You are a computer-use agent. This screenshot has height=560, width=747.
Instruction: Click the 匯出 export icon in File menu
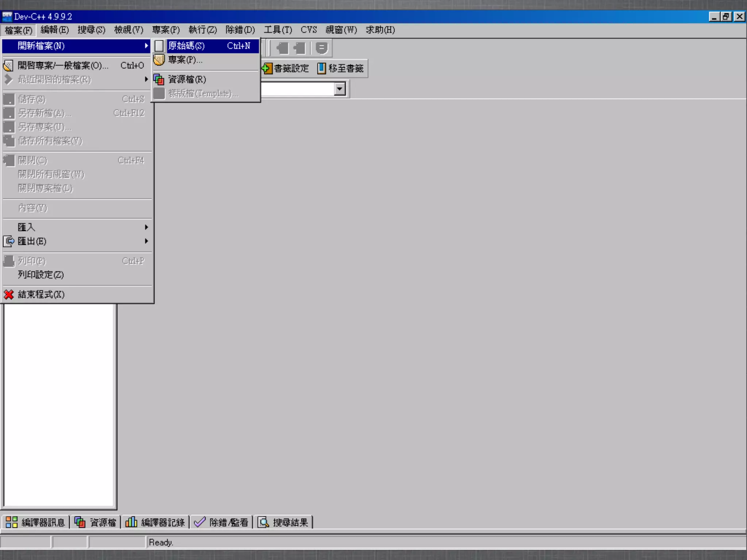[x=9, y=241]
